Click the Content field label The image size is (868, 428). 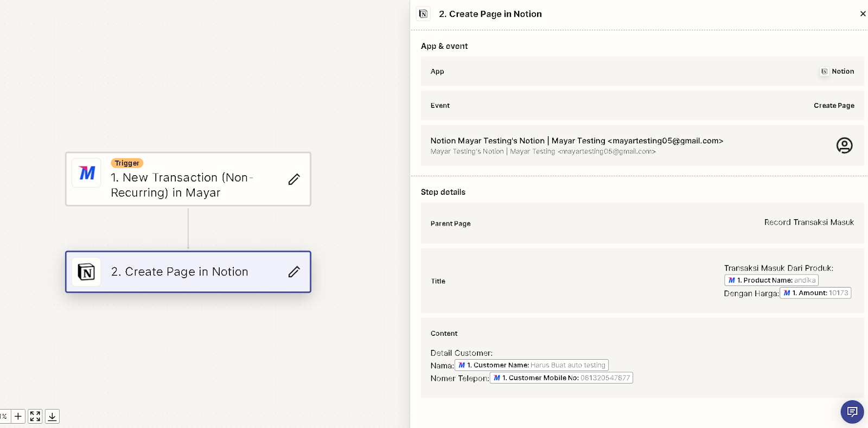[x=444, y=334]
